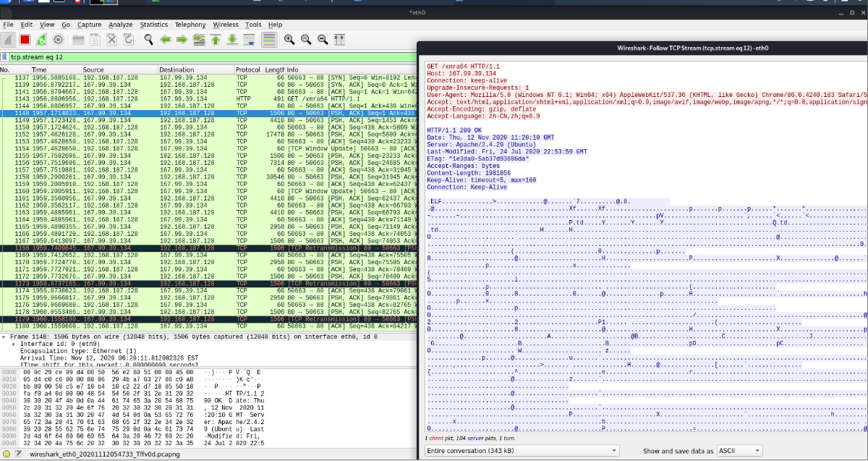
Task: Open the Capture menu
Action: (x=90, y=25)
